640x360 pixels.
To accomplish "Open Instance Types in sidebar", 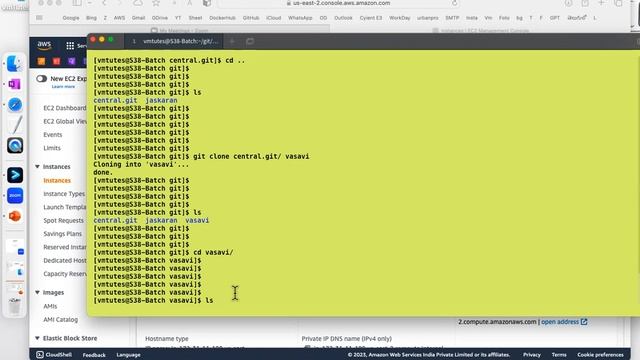I will click(x=64, y=194).
